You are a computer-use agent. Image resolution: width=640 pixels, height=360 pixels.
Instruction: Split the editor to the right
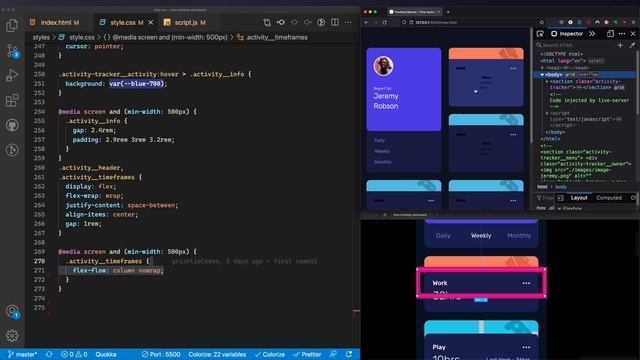335,22
